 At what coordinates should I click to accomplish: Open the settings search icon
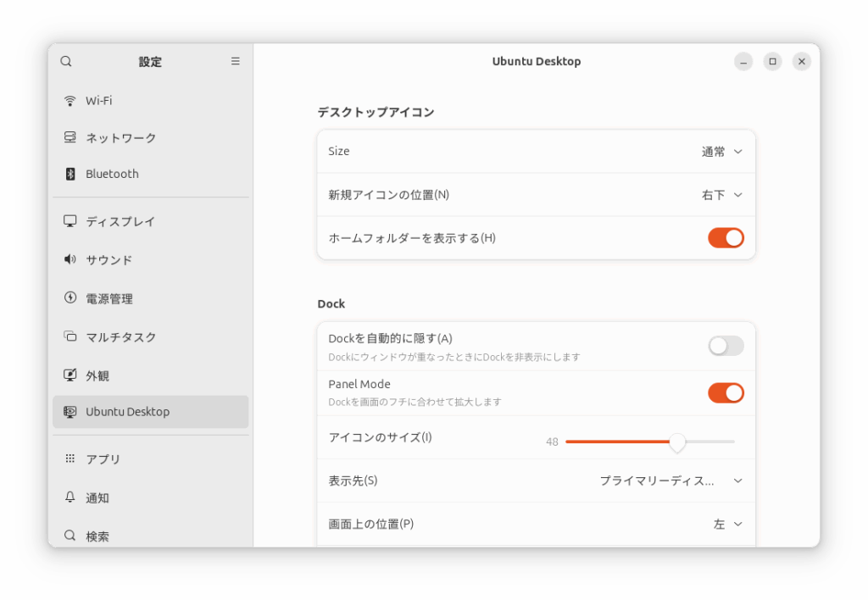(x=66, y=61)
